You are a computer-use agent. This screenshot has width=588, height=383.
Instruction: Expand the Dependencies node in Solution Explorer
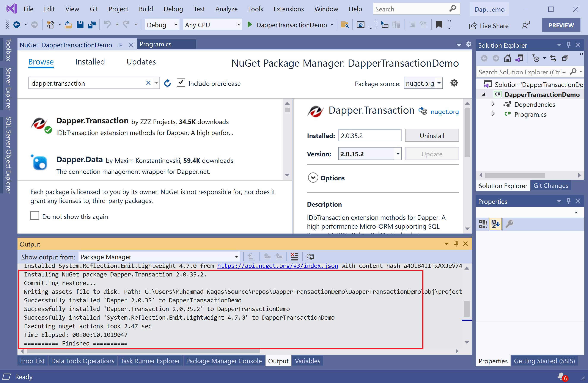pyautogui.click(x=493, y=104)
